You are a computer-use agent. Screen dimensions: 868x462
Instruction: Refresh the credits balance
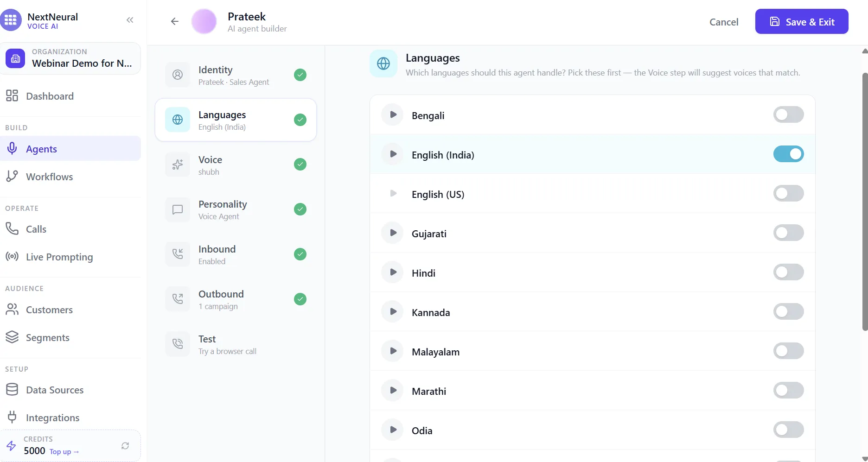coord(125,446)
